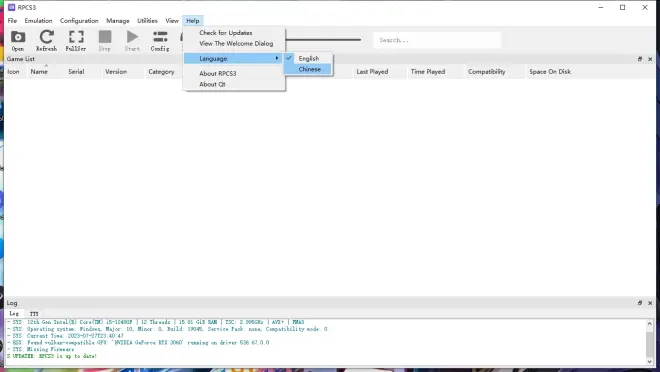Click the Open toolbar icon
660x372 pixels.
(18, 40)
